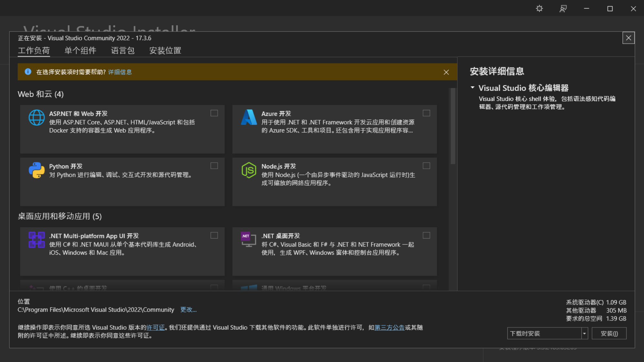Click the Azure development logo icon
The image size is (644, 362).
coord(249,117)
